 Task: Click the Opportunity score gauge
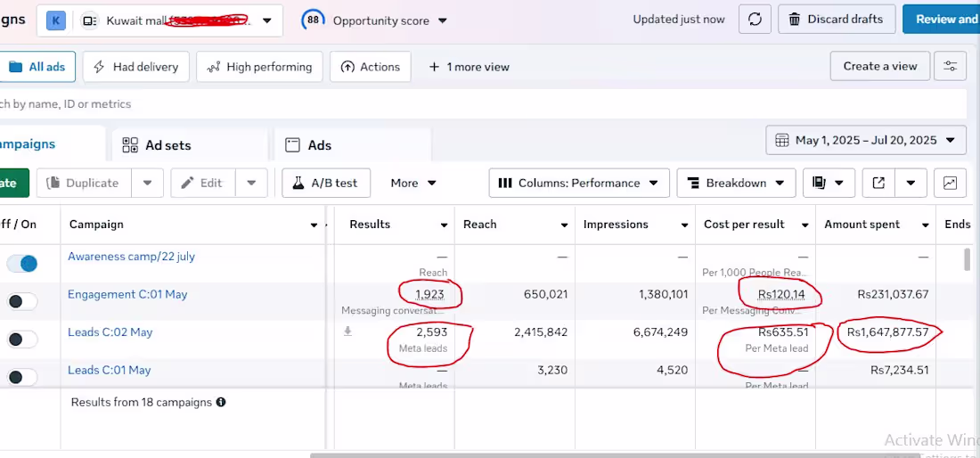(x=314, y=20)
